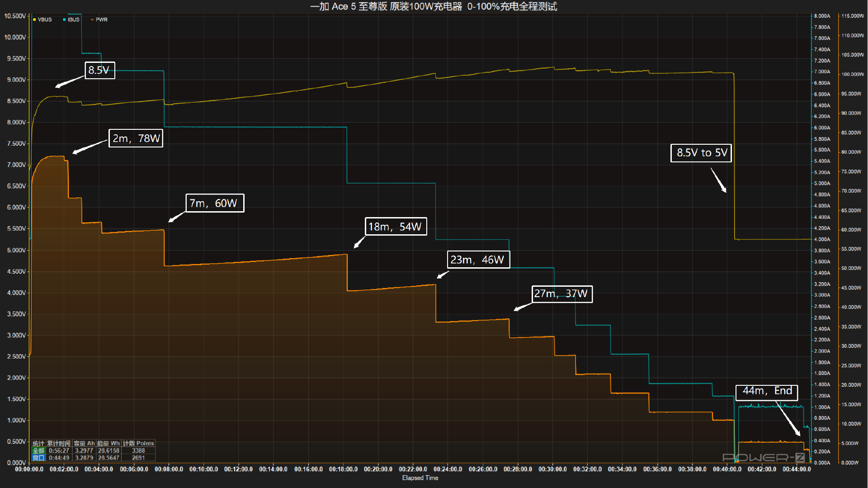Click the 容量 Ah column header
The image size is (868, 488).
coord(84,443)
